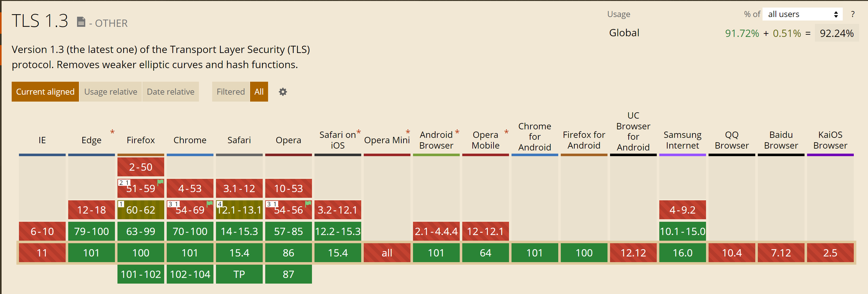Click the green flag on Opera 54-56
868x294 pixels.
(308, 203)
